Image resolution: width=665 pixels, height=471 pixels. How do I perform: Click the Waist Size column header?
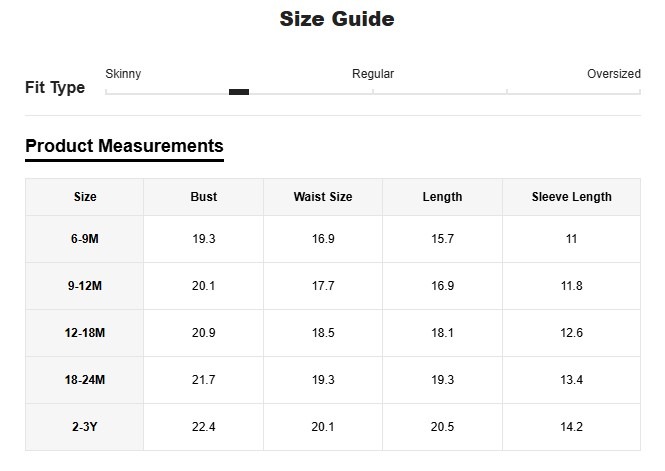323,197
